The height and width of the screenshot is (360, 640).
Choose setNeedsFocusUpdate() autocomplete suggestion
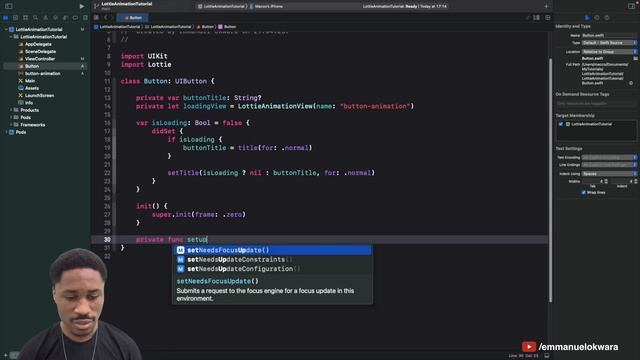(272, 250)
